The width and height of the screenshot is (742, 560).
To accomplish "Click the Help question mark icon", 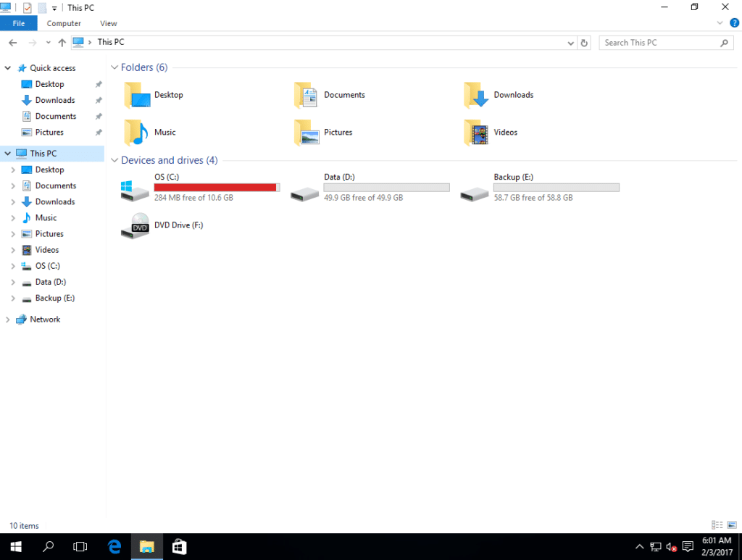I will [x=734, y=23].
